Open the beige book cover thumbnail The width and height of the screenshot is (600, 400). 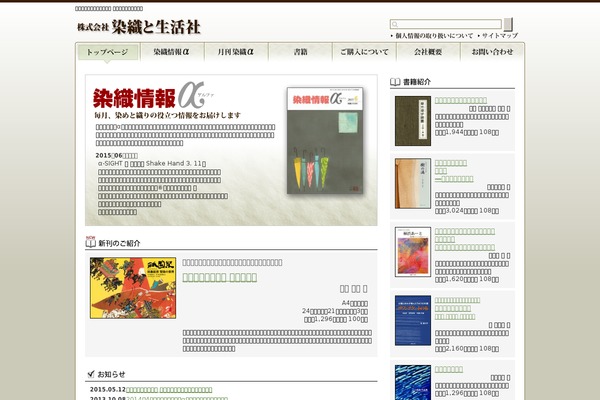pos(413,183)
